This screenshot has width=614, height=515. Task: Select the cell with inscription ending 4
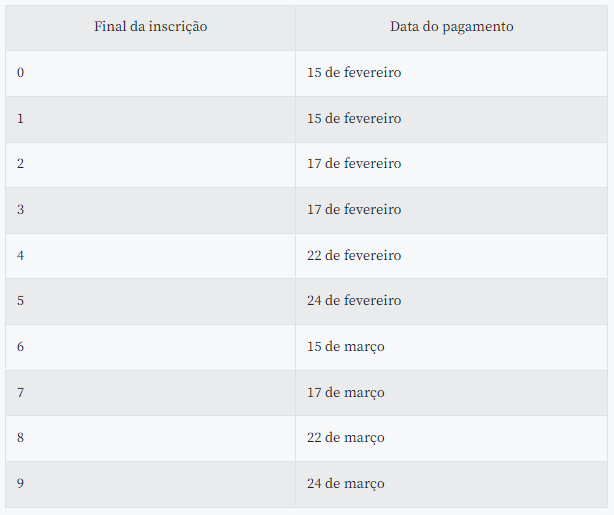coord(150,256)
